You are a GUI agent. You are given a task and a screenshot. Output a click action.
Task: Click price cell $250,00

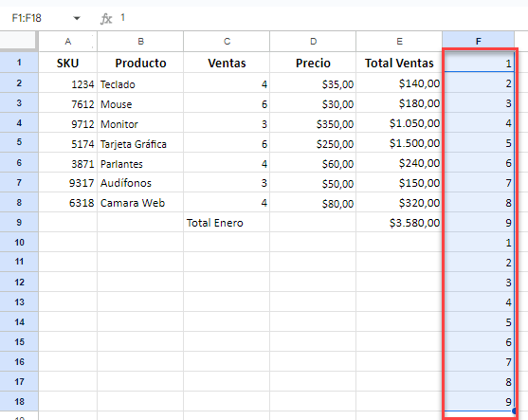[x=313, y=142]
